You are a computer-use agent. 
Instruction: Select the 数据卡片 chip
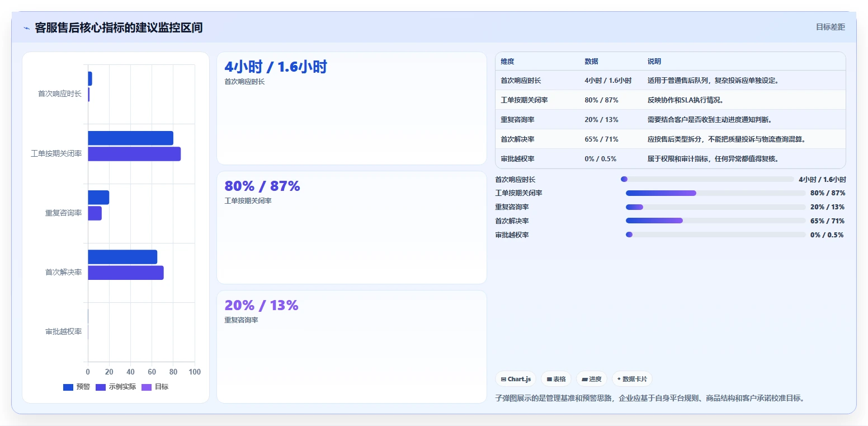[x=632, y=379]
